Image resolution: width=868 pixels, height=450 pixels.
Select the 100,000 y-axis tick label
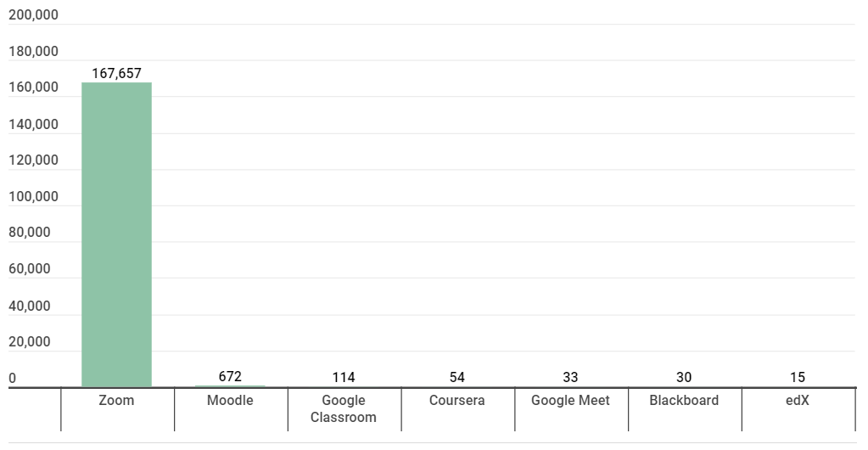pyautogui.click(x=33, y=197)
